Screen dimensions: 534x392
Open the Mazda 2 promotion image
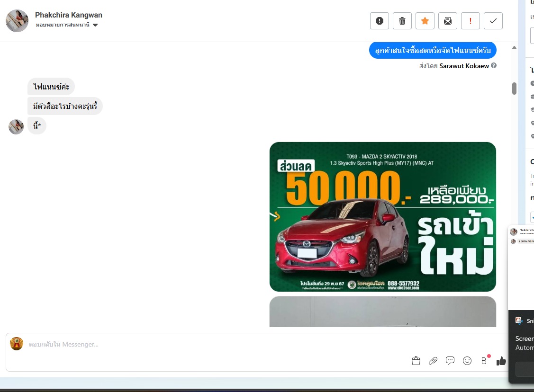(x=382, y=217)
